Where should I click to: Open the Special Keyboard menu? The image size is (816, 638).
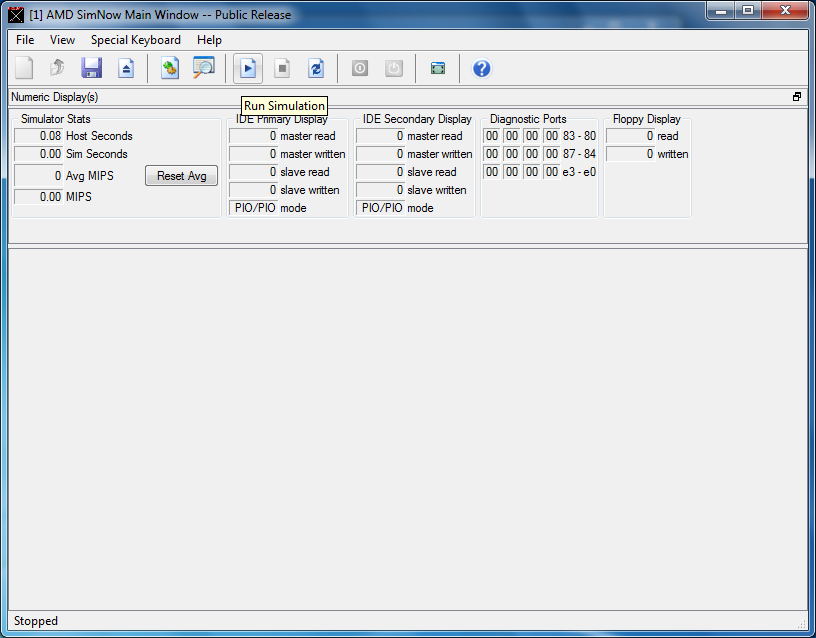click(136, 40)
